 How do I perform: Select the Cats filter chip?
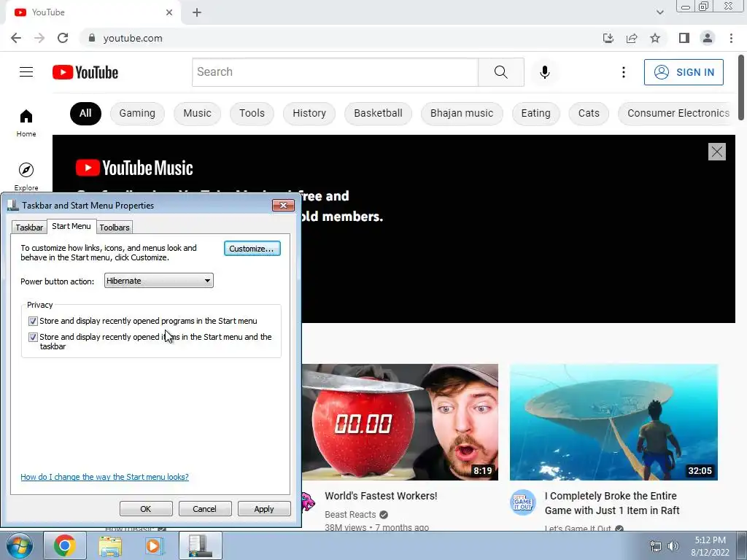pyautogui.click(x=589, y=113)
